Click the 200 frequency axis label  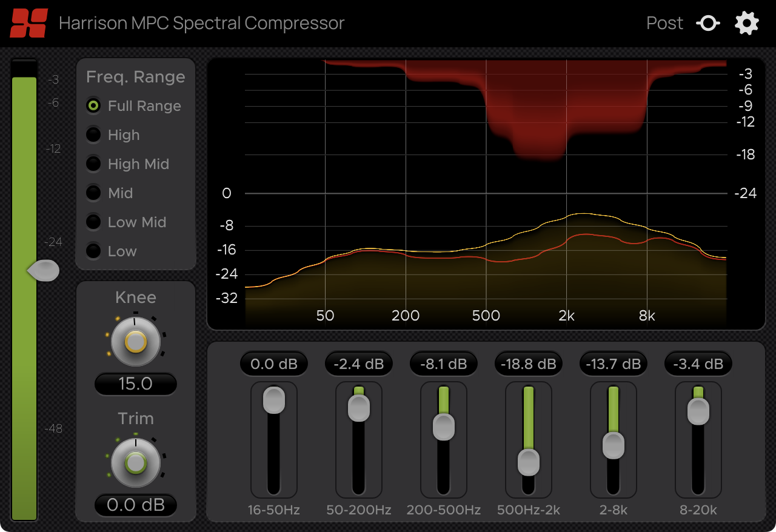[406, 316]
